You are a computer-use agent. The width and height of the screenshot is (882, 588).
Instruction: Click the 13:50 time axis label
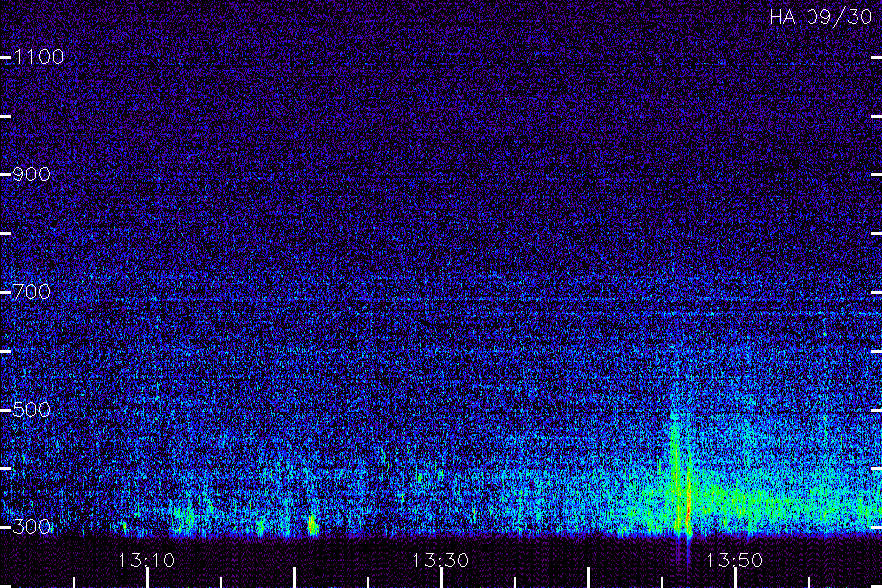point(735,561)
